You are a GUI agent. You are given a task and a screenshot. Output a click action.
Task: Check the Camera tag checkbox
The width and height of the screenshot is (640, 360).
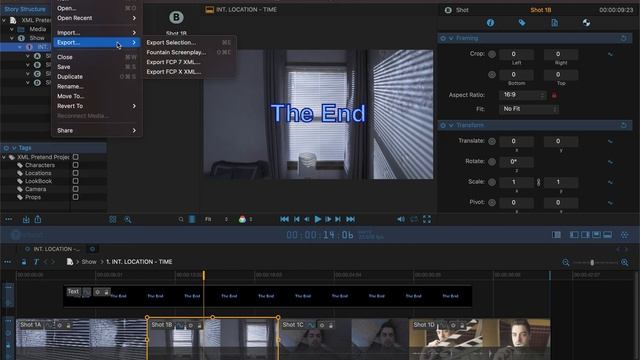click(76, 189)
